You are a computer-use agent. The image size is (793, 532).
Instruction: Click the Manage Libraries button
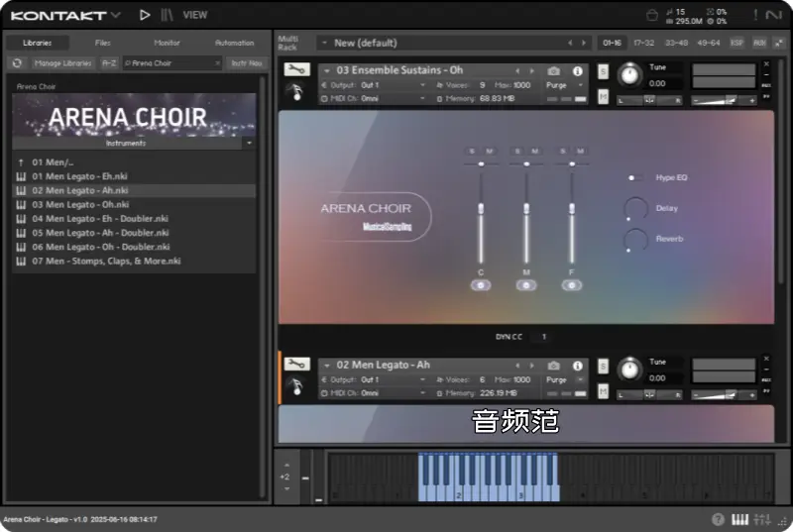(x=63, y=63)
